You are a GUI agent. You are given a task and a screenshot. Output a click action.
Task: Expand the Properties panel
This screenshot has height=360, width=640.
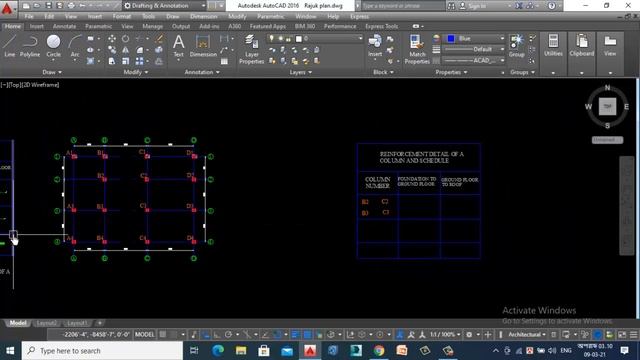[x=451, y=72]
